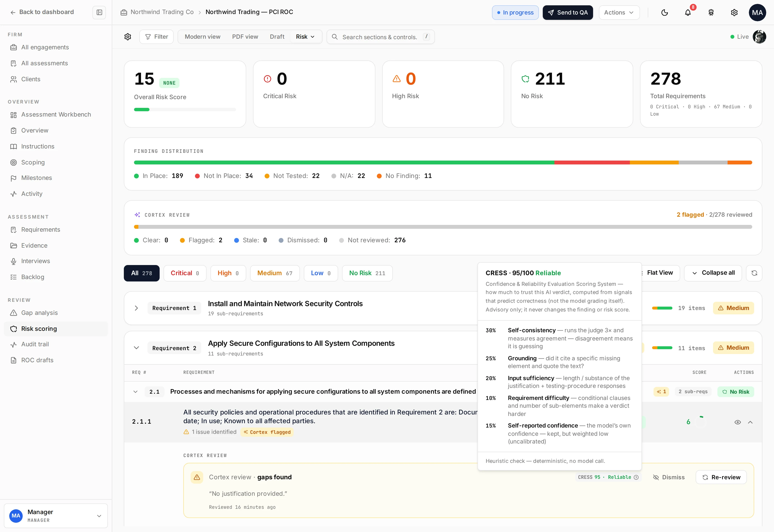
Task: Filter by No Risk 211 tab
Action: coord(367,273)
